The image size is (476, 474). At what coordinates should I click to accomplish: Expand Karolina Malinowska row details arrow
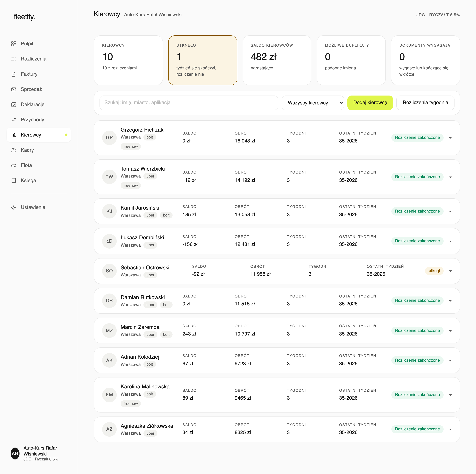coord(450,395)
